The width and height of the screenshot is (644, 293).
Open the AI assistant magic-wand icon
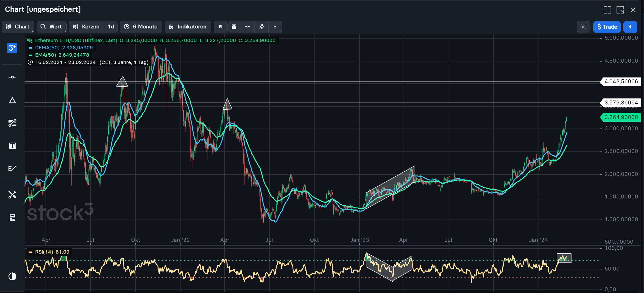tap(583, 27)
